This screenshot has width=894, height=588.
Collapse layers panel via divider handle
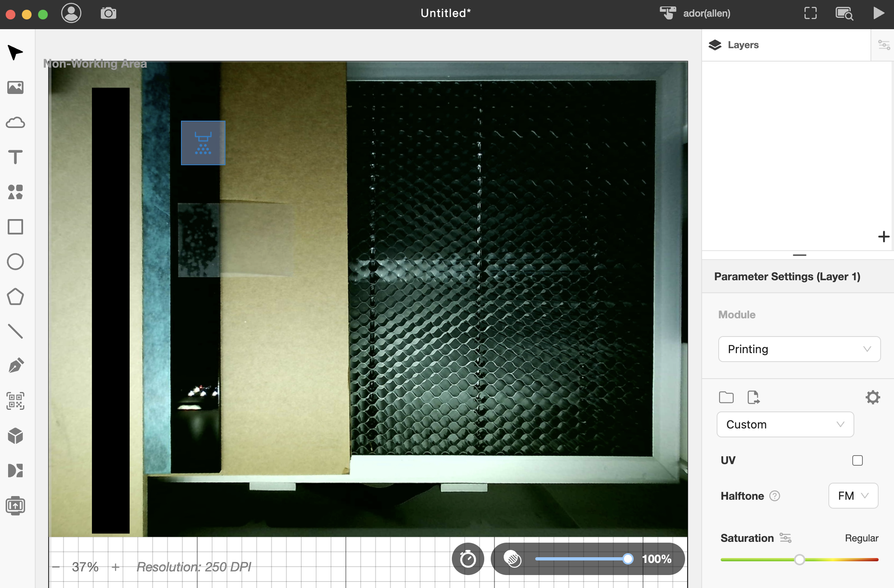(x=800, y=255)
